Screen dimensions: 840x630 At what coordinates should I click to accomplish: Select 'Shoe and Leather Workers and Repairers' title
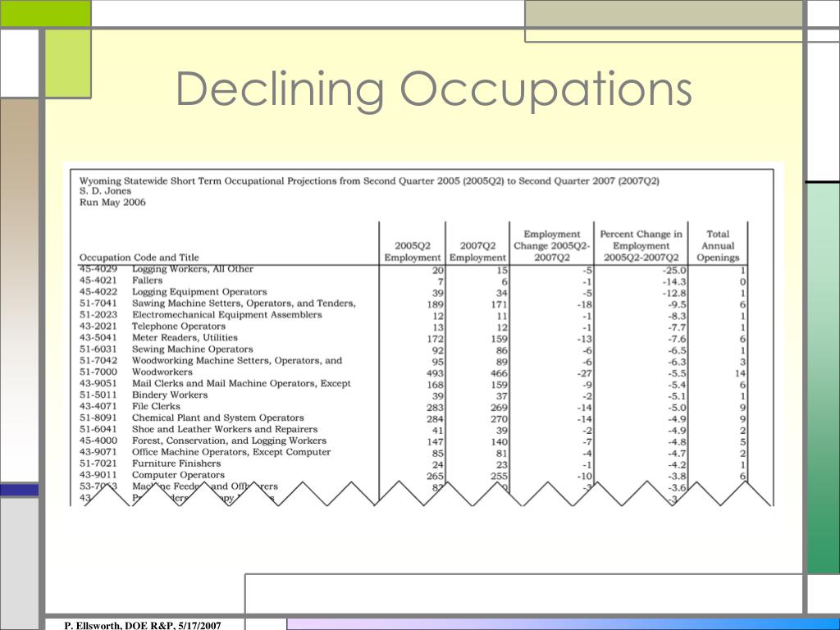click(x=225, y=429)
